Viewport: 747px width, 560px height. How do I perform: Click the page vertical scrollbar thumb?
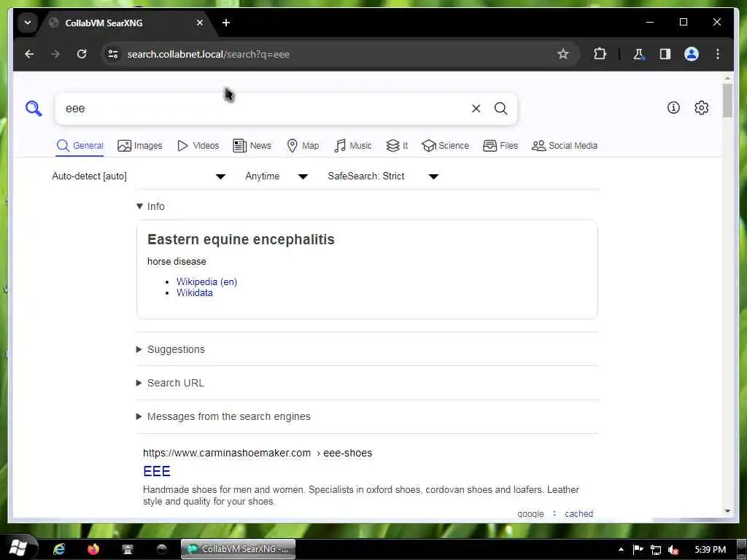click(x=727, y=101)
